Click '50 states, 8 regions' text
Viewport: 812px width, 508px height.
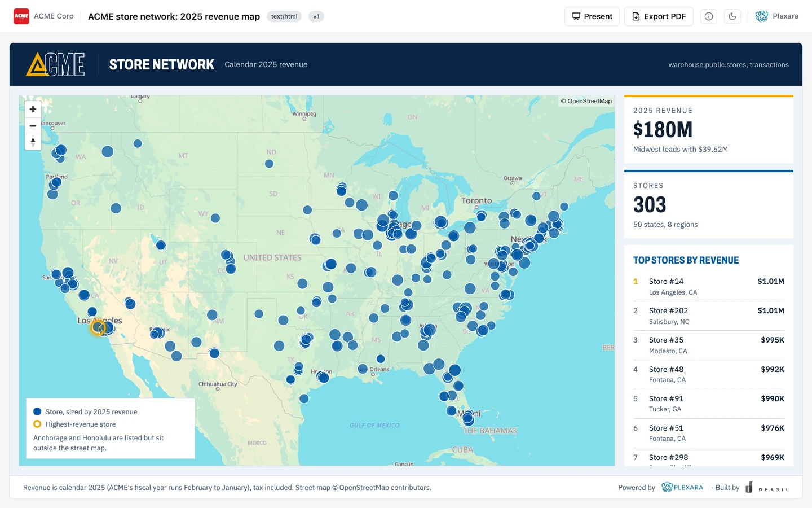(x=665, y=225)
